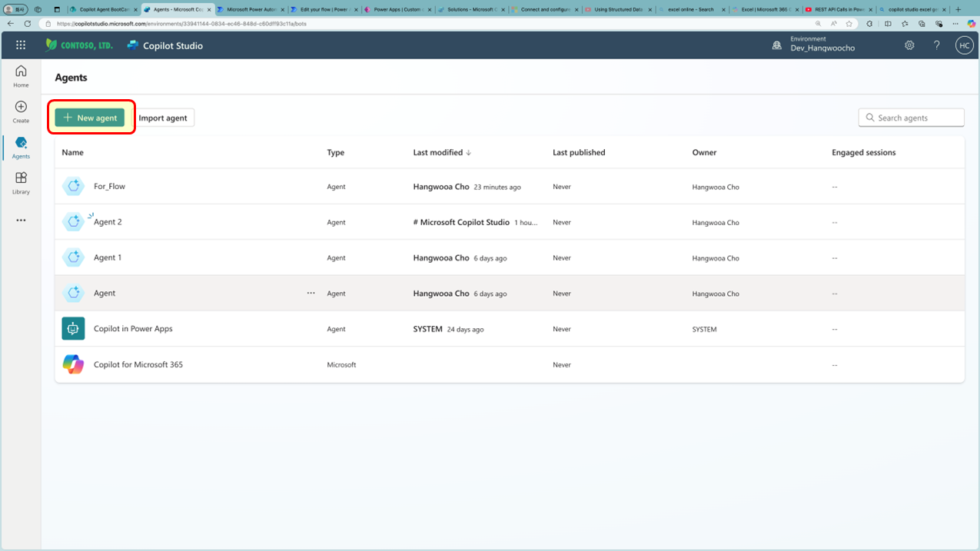This screenshot has width=980, height=551.
Task: Open browser Settings and more (ellipsis)
Action: pos(955,24)
